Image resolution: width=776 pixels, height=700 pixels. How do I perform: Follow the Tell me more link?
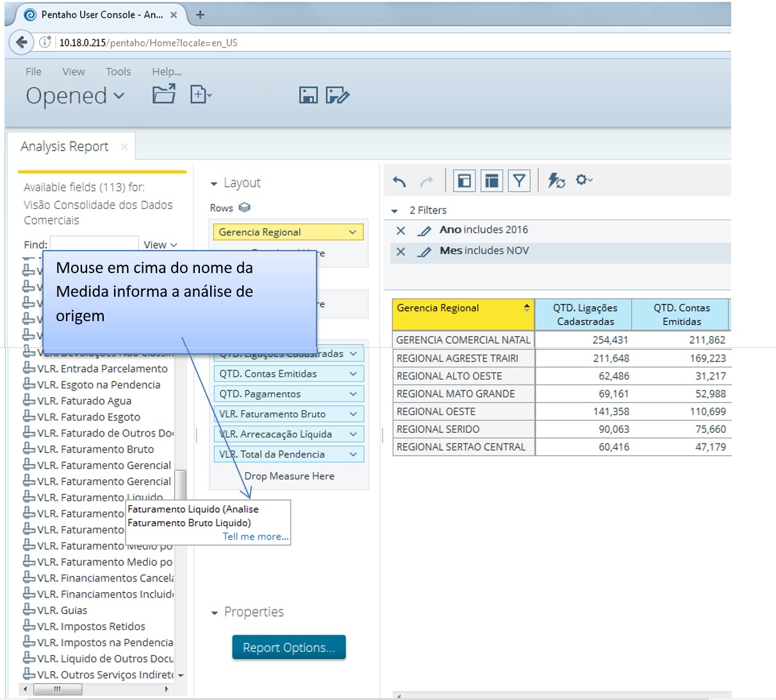coord(255,537)
